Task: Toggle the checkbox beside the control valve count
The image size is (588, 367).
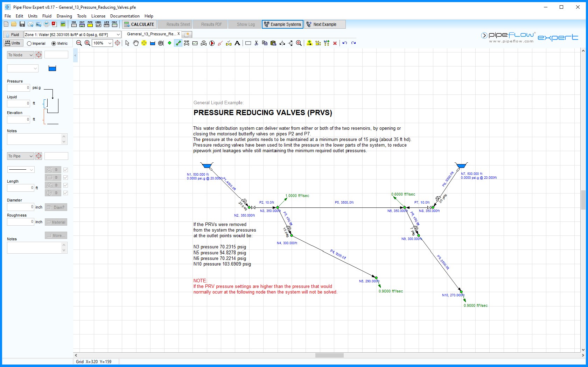Action: 65,185
